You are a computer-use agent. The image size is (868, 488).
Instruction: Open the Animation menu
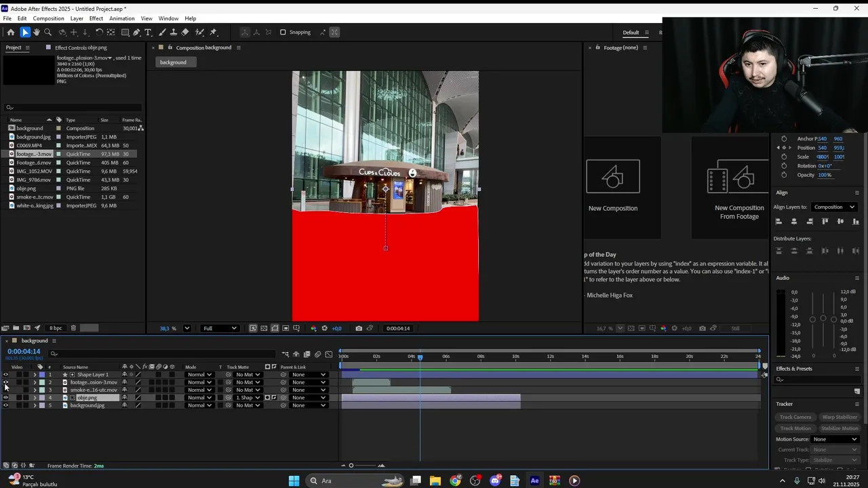(122, 18)
